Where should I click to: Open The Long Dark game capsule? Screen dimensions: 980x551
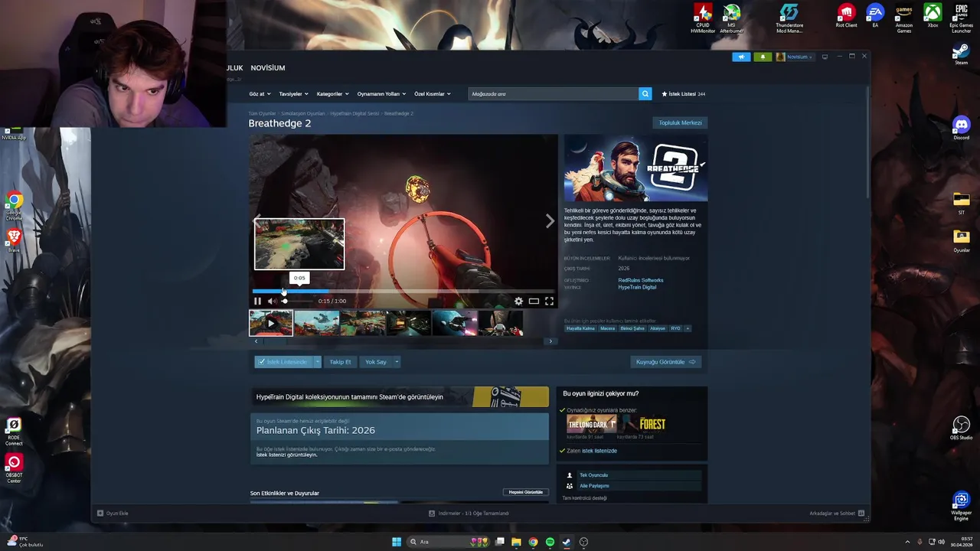(591, 424)
